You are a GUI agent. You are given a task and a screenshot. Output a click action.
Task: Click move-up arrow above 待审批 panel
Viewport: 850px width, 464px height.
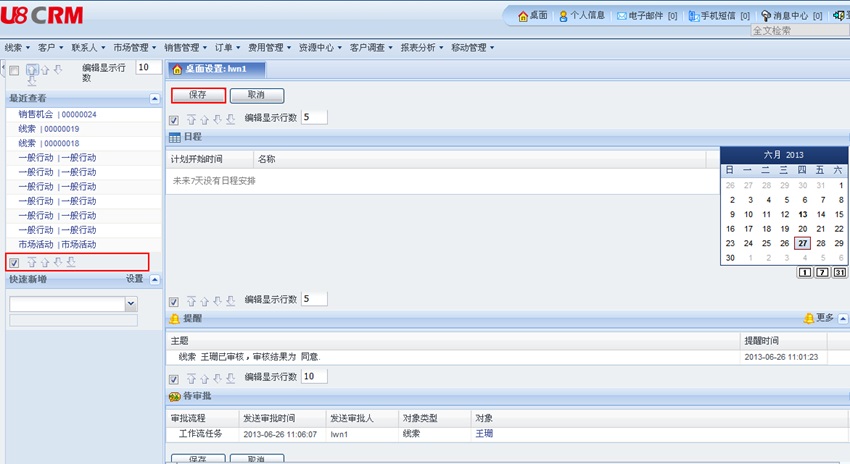pos(204,379)
